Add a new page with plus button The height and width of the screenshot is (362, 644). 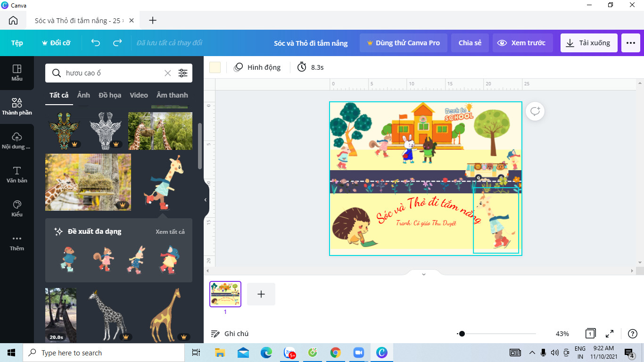[x=261, y=294]
